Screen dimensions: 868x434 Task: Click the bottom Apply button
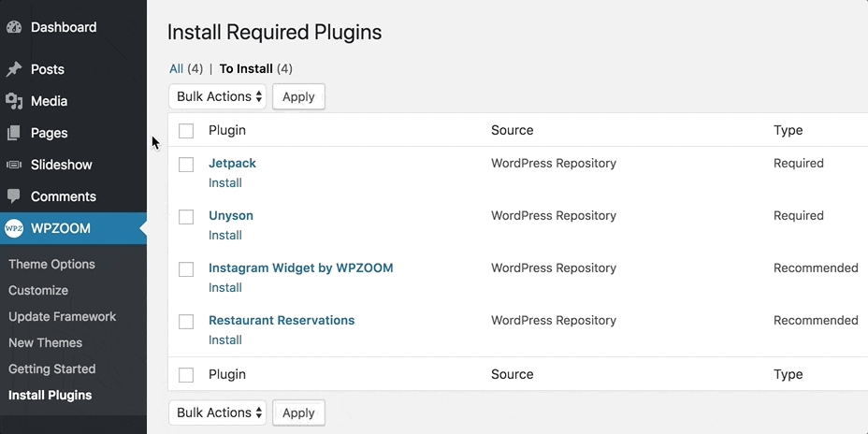[x=298, y=413]
